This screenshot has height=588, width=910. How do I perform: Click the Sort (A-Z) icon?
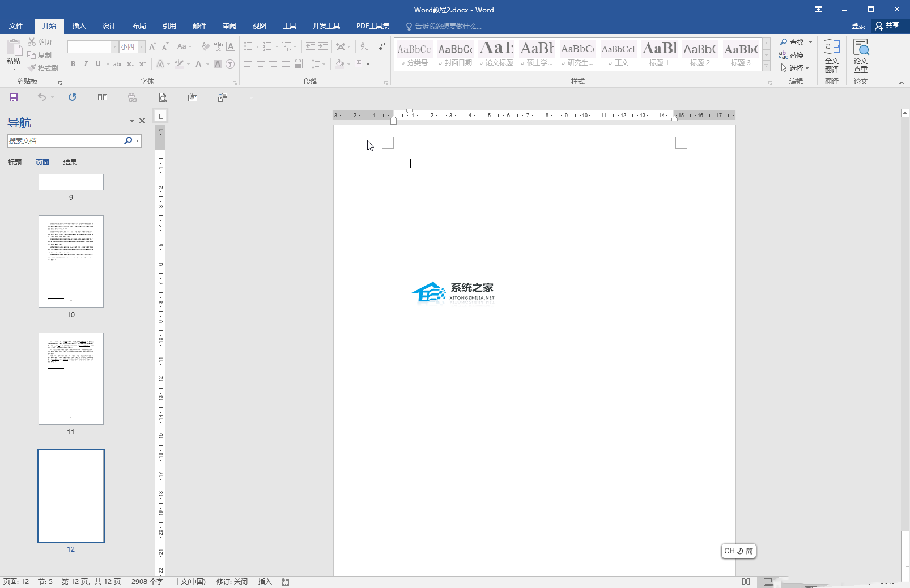click(x=364, y=46)
